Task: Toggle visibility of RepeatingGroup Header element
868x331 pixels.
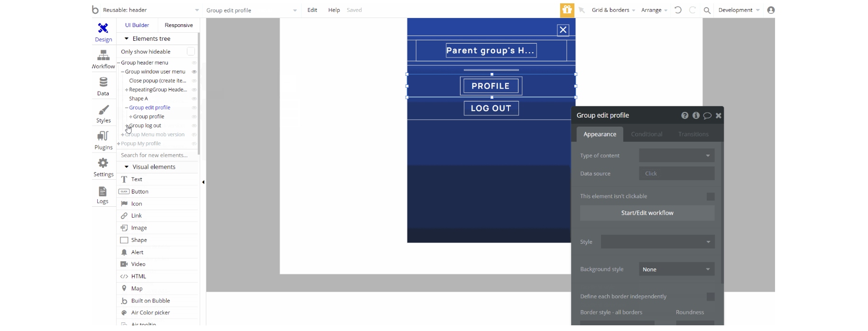Action: (x=194, y=90)
